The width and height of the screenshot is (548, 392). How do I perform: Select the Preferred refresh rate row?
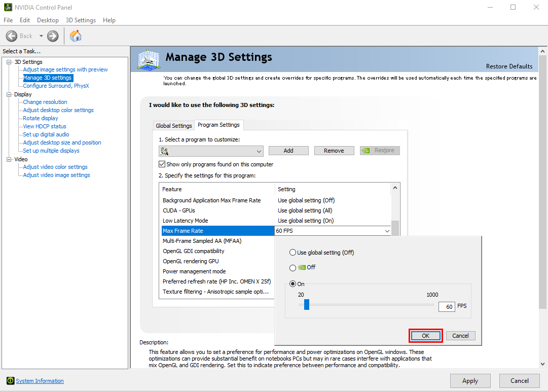coord(218,281)
